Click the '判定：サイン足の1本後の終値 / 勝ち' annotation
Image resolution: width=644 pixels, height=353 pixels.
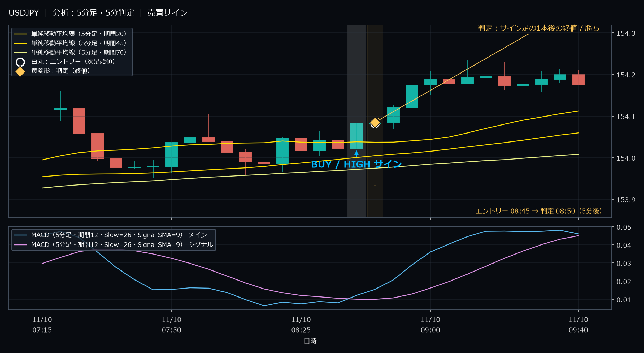[x=539, y=28]
